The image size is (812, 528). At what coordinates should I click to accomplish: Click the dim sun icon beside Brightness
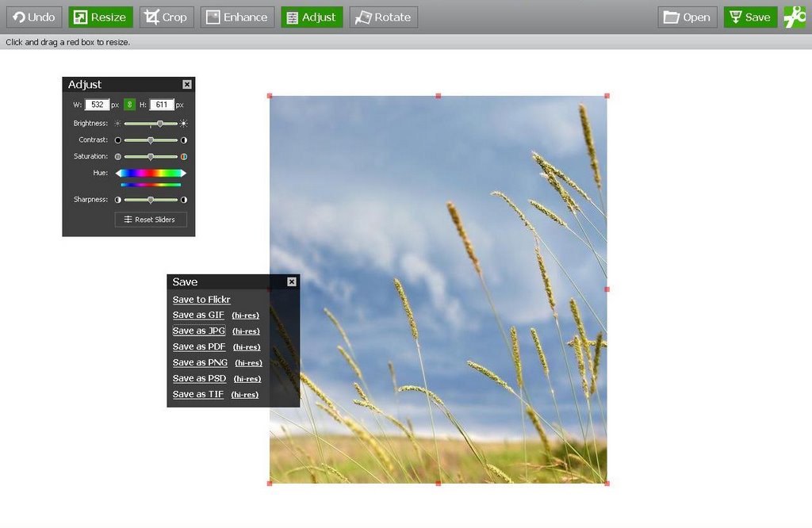pyautogui.click(x=117, y=124)
